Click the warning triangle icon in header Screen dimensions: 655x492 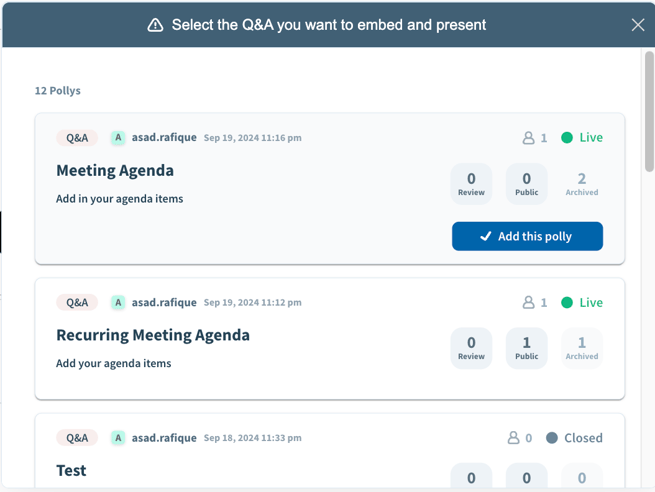pos(155,25)
